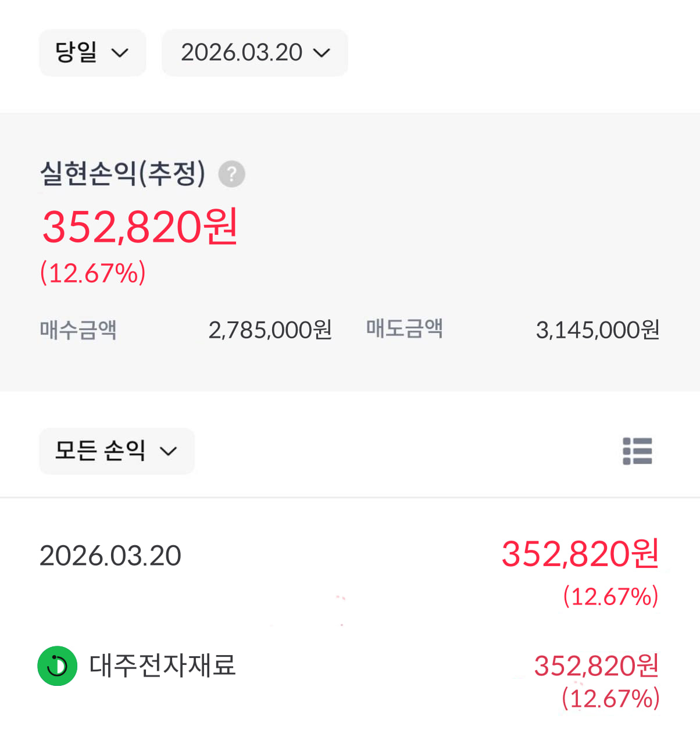Viewport: 700px width, 744px height.
Task: Click the 실현손익(추정) heading text
Action: coord(123,173)
